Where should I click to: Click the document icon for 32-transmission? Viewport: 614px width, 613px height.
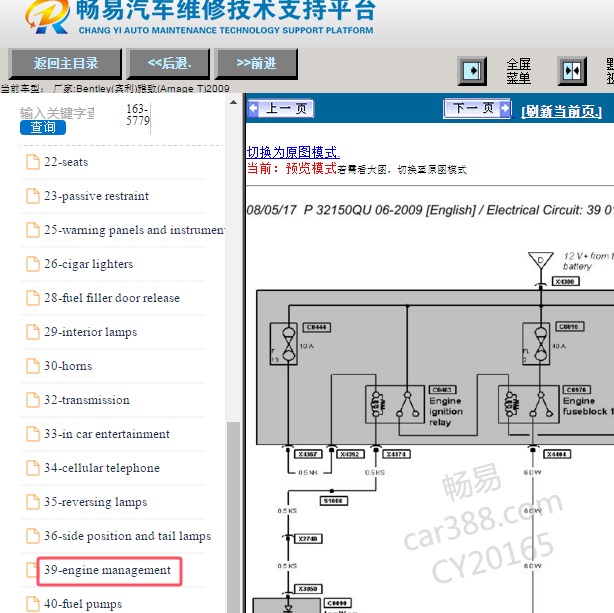tap(33, 400)
